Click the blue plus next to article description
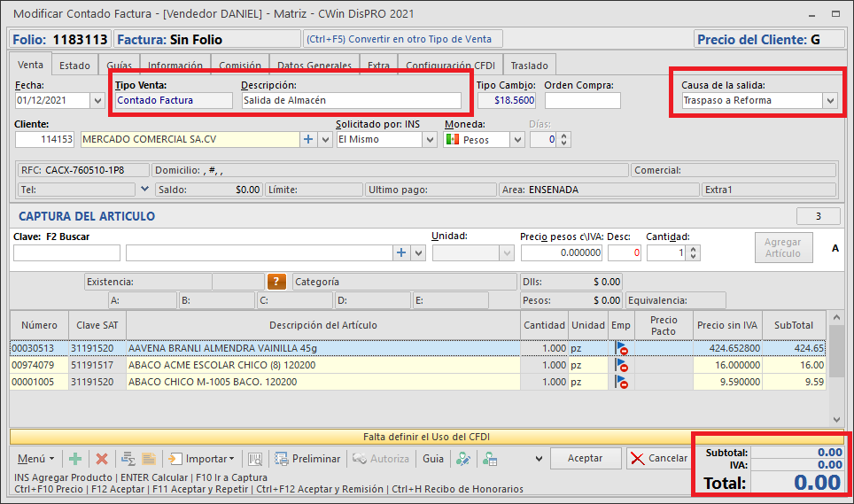This screenshot has height=504, width=854. tap(401, 252)
